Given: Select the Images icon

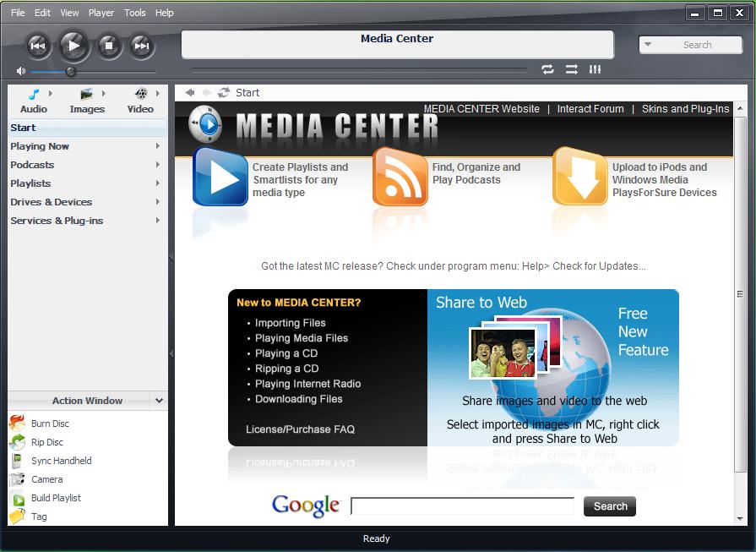Looking at the screenshot, I should pyautogui.click(x=86, y=94).
